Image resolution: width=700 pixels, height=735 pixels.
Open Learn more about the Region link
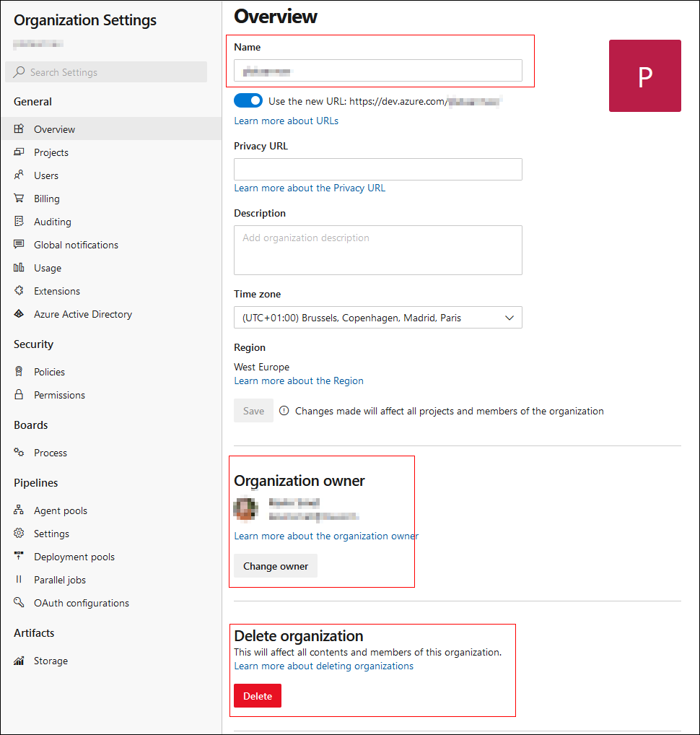tap(299, 380)
